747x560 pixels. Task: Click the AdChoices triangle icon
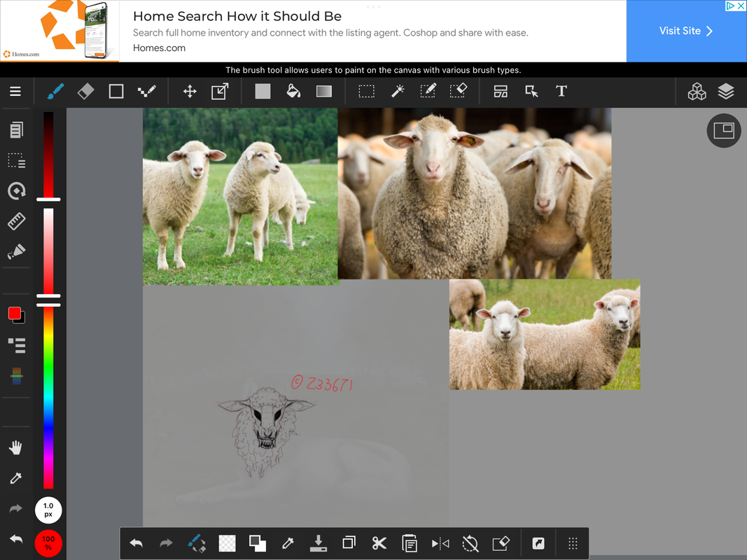730,6
